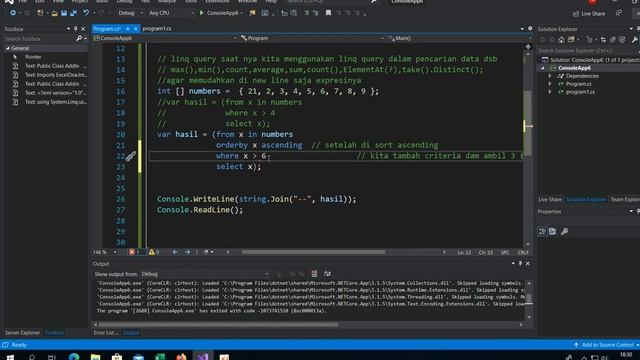The width and height of the screenshot is (640, 360).
Task: Click the Undo arrow icon
Action: tap(86, 13)
